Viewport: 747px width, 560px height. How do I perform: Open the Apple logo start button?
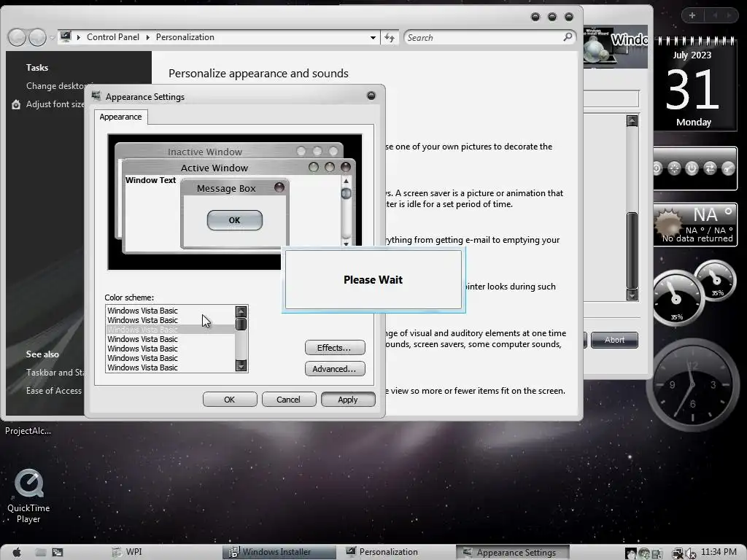pos(17,552)
